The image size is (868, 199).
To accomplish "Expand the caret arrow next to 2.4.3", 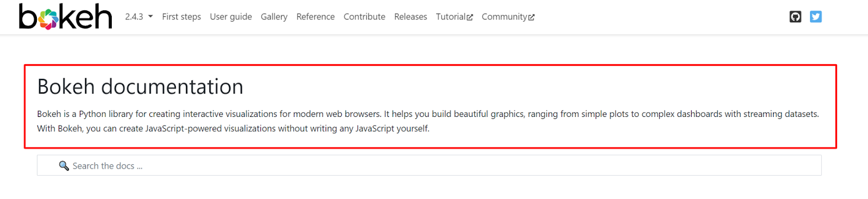I will point(150,17).
